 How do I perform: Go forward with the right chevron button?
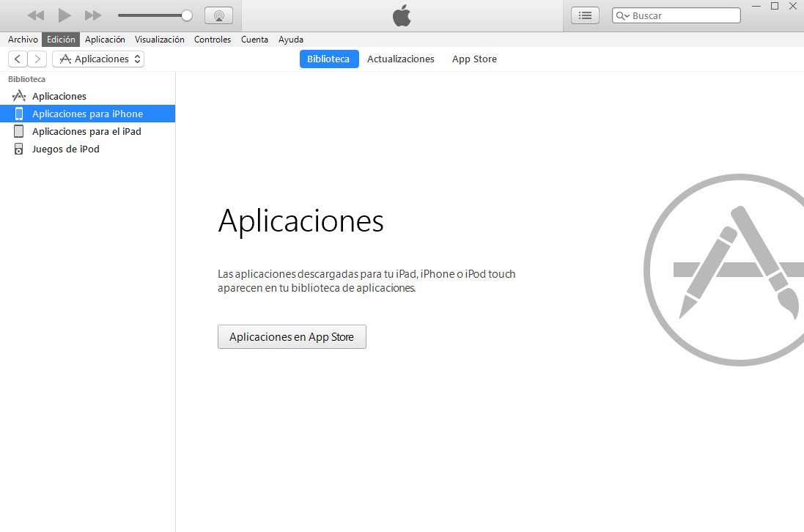click(37, 59)
